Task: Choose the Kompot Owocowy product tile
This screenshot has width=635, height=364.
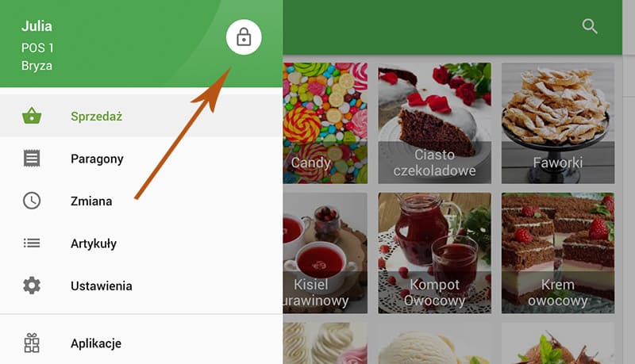Action: (x=434, y=253)
